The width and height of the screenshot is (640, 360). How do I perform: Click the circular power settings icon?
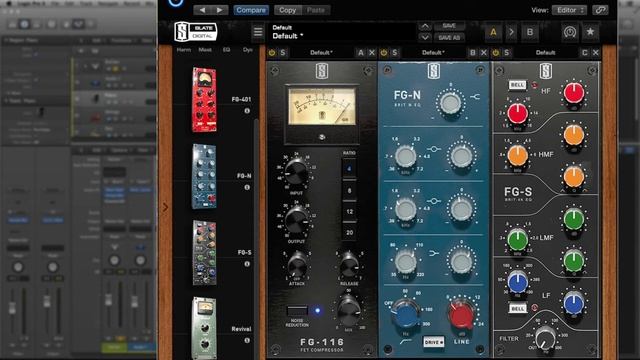570,32
